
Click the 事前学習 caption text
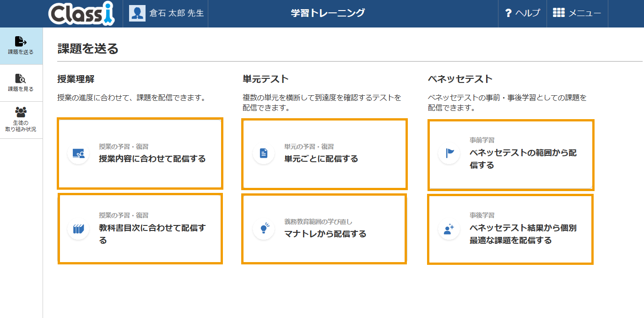click(482, 140)
